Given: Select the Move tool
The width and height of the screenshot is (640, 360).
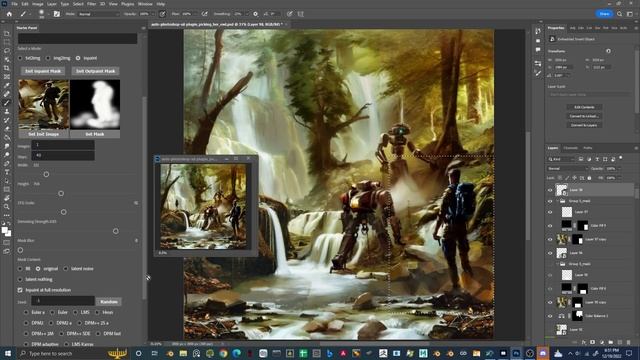Looking at the screenshot, I should tap(7, 33).
